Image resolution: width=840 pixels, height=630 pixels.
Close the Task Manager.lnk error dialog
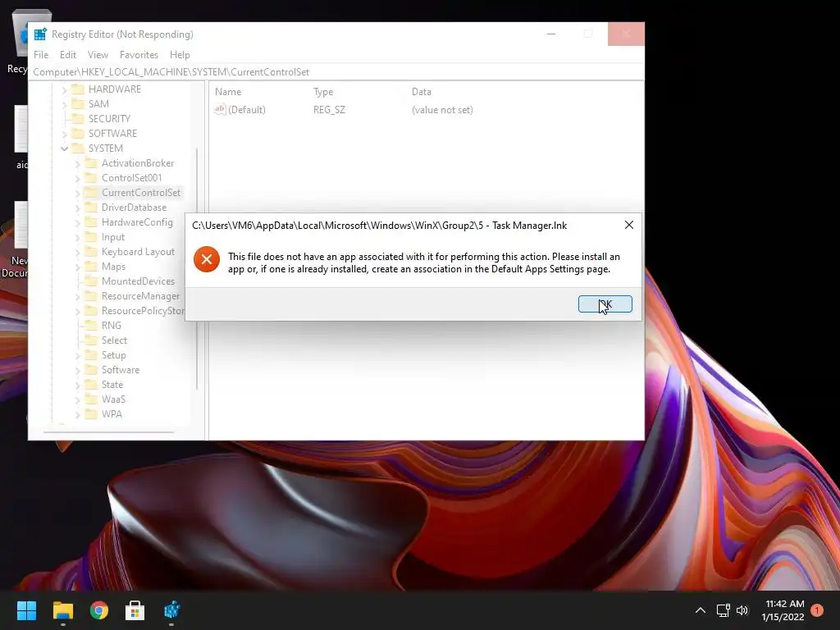tap(629, 225)
